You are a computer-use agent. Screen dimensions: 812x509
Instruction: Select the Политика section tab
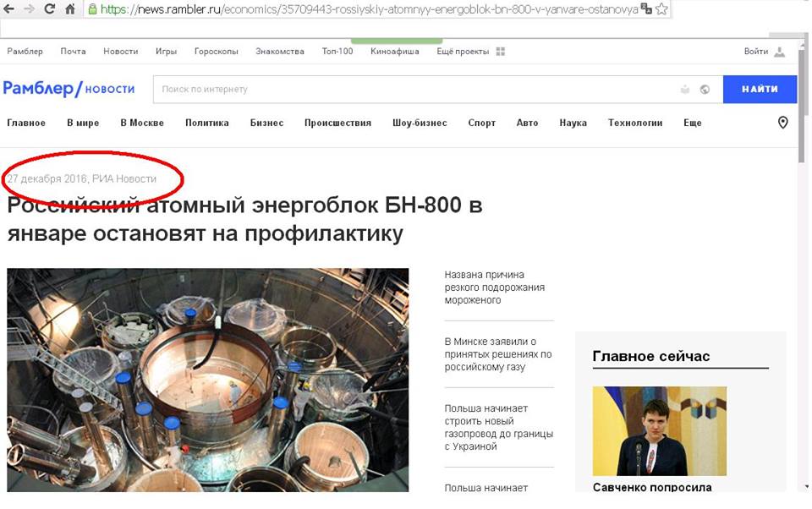click(206, 123)
